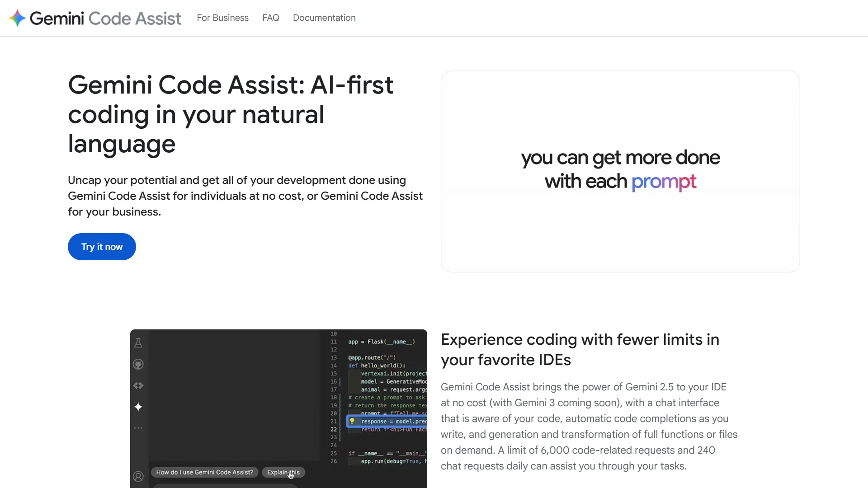This screenshot has height=488, width=868.
Task: Open the FAQ navigation link
Action: 271,18
